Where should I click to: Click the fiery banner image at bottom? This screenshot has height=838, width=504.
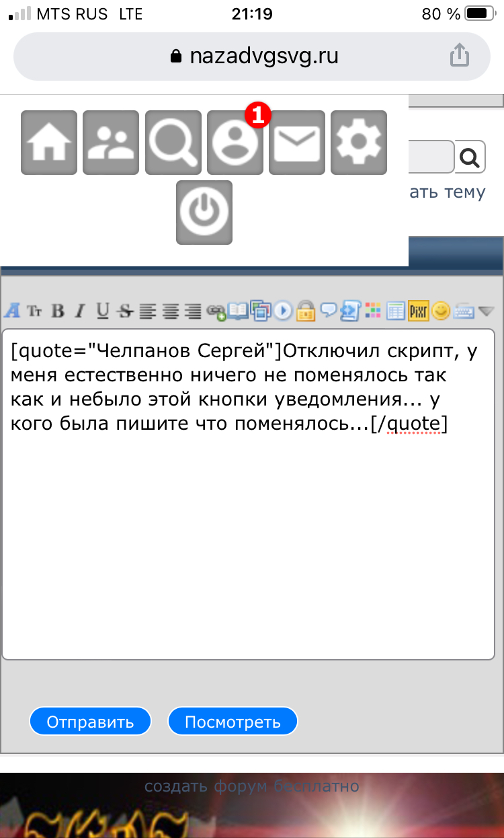(x=252, y=805)
